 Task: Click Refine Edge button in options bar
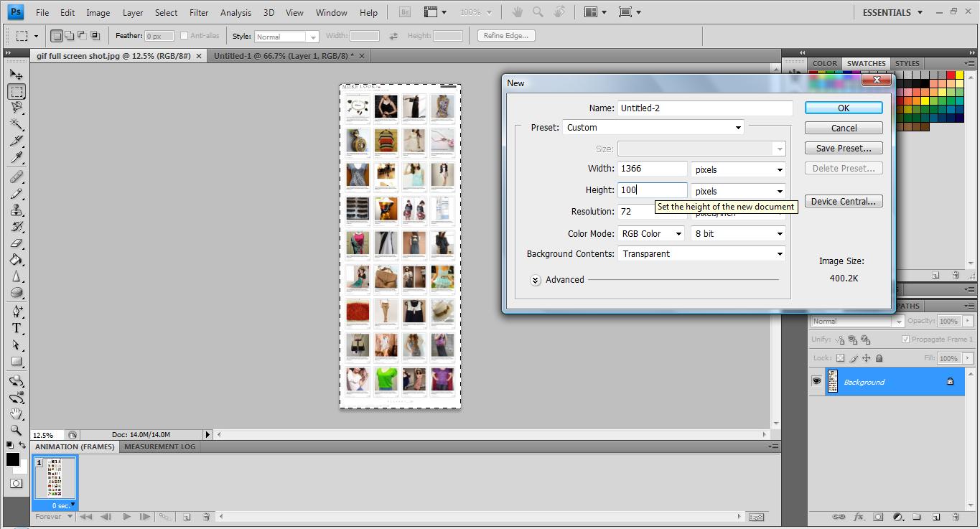505,36
